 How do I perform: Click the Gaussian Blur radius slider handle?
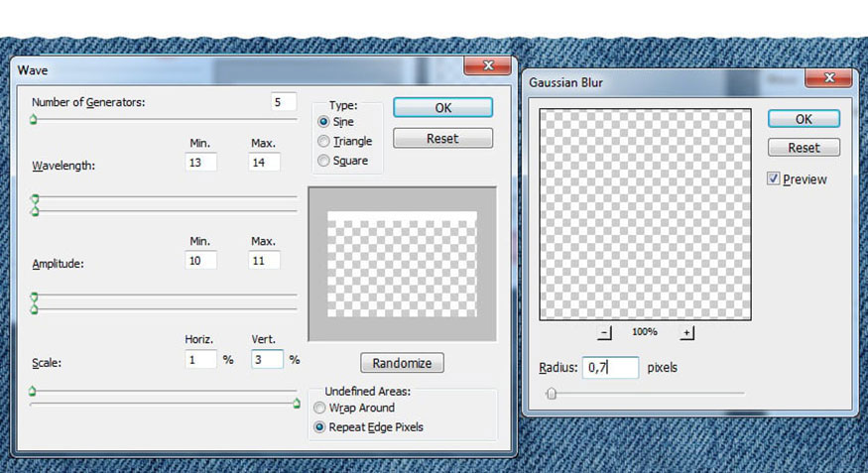tap(551, 394)
